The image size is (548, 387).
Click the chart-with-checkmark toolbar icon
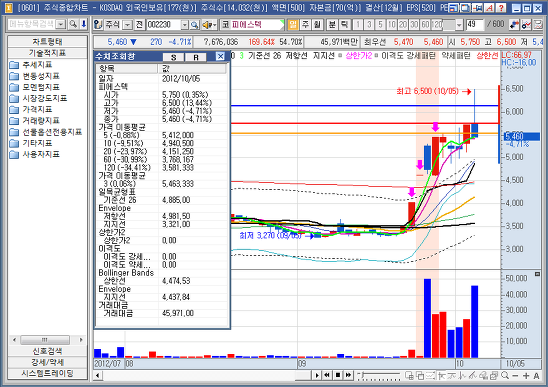click(x=526, y=25)
